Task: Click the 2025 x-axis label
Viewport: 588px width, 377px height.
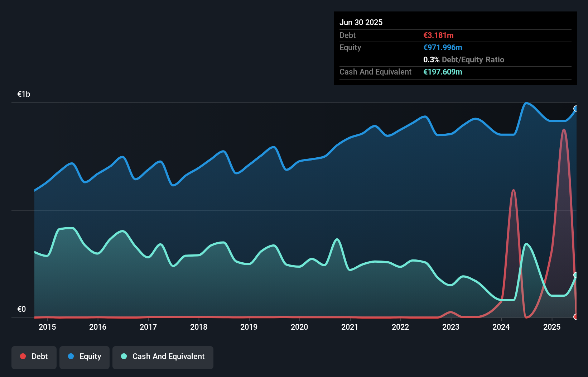Action: 552,327
